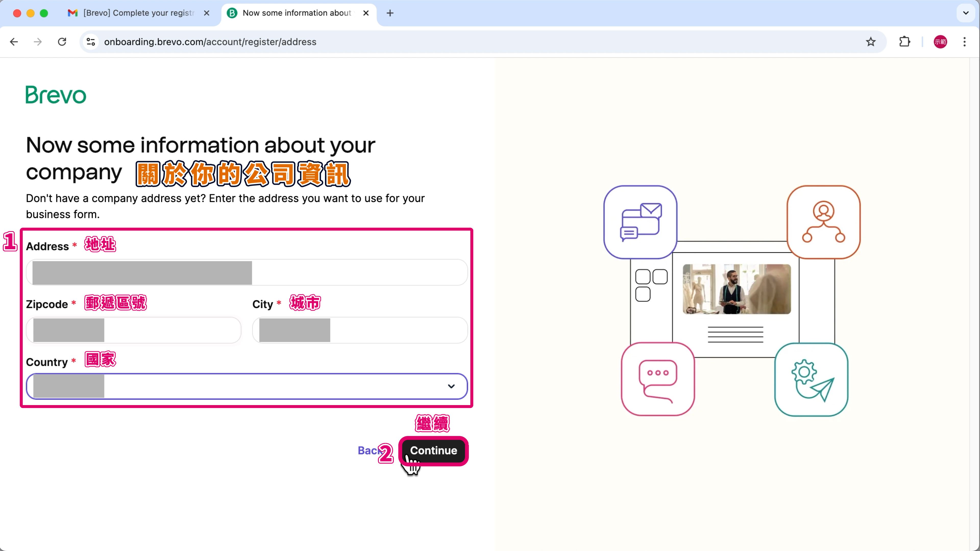The image size is (980, 551).
Task: Open the Extensions puzzle icon
Action: click(904, 42)
